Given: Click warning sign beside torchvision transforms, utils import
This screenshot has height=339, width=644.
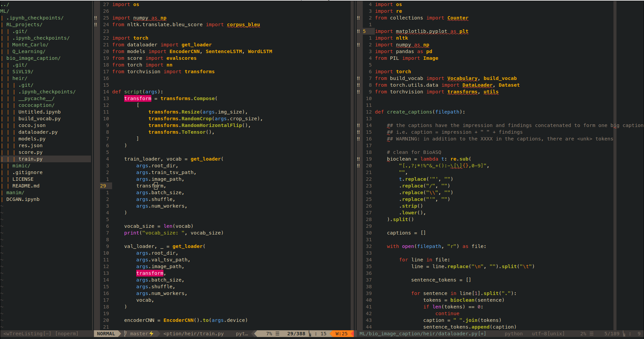Looking at the screenshot, I should 358,92.
